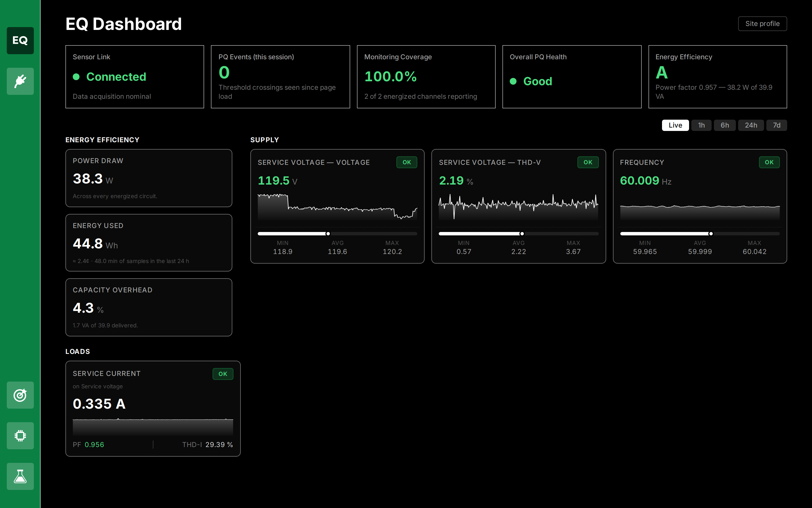Viewport: 812px width, 508px height.
Task: Click '2 of 2 energized channels reporting' text
Action: (x=420, y=97)
